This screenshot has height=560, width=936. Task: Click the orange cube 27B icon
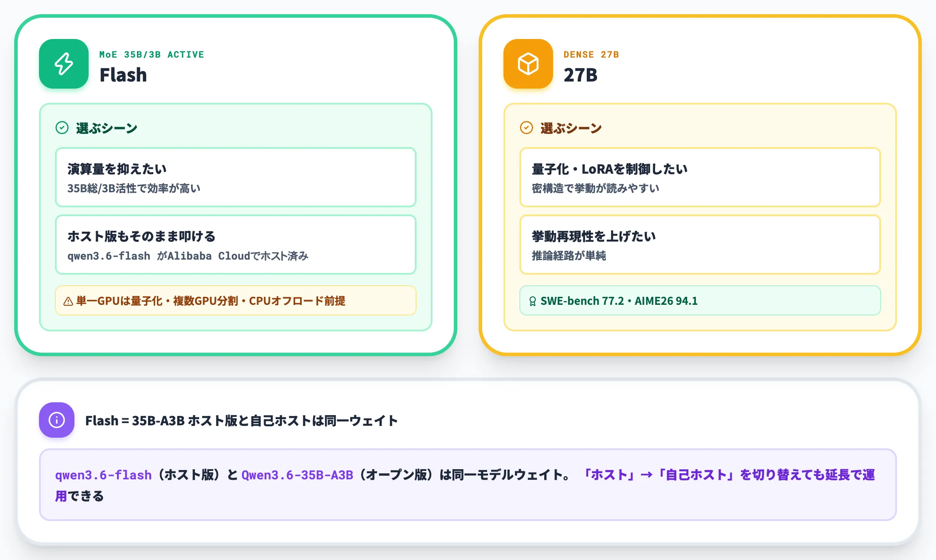click(528, 64)
